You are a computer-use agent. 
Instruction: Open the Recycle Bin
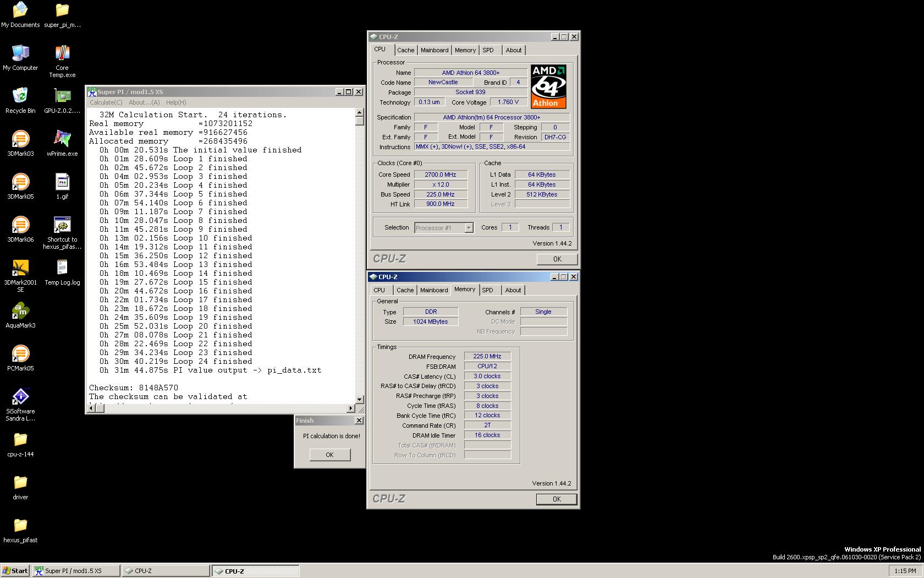(20, 100)
